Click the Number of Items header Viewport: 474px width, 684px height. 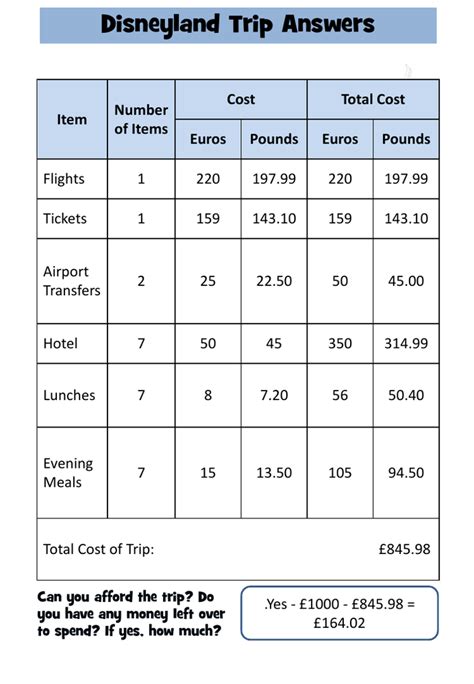(141, 119)
